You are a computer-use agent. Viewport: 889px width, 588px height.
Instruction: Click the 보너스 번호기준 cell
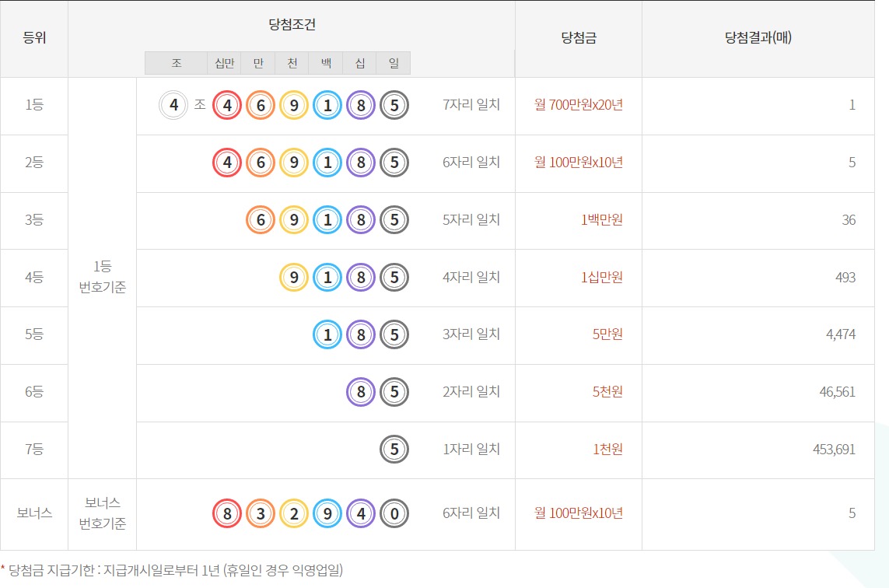102,513
